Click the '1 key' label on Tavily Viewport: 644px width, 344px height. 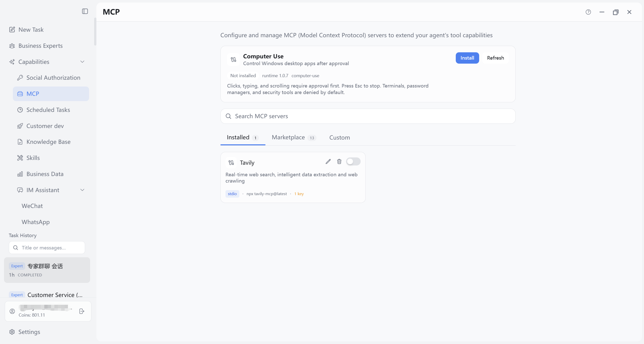pyautogui.click(x=299, y=194)
